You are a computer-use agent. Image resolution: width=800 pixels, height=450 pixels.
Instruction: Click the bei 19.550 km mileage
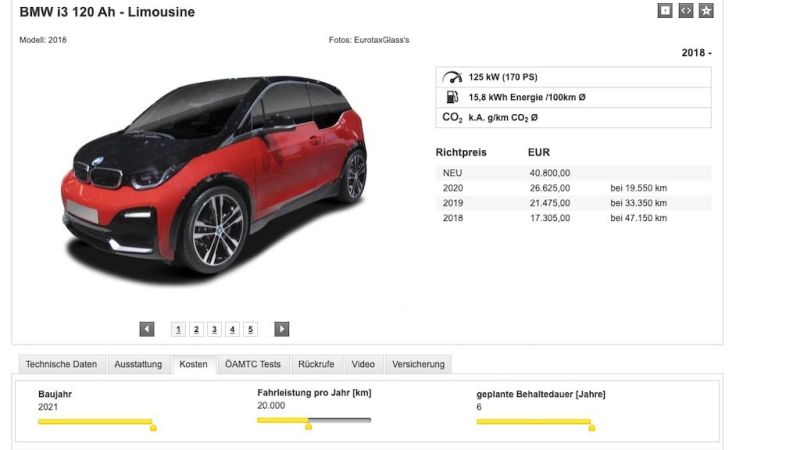click(638, 188)
